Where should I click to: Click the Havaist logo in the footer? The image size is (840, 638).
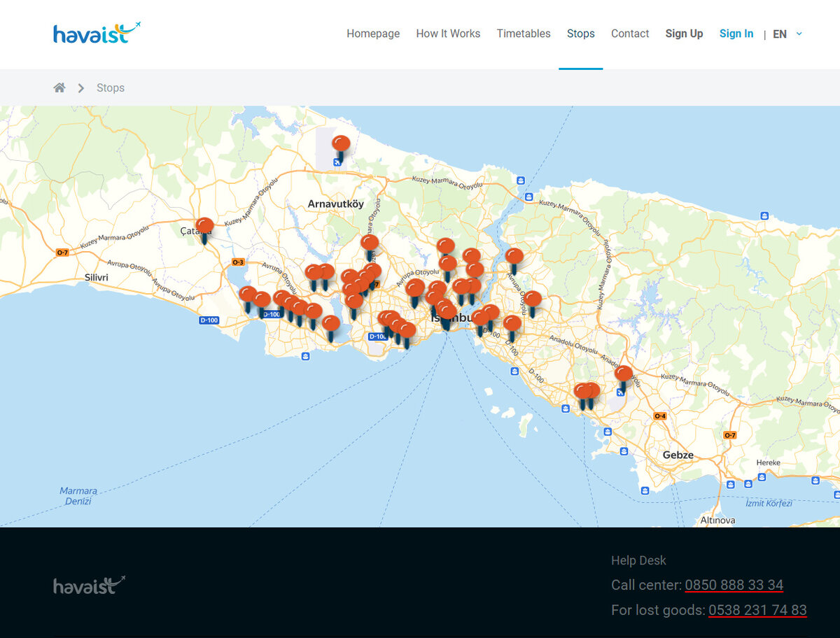90,586
